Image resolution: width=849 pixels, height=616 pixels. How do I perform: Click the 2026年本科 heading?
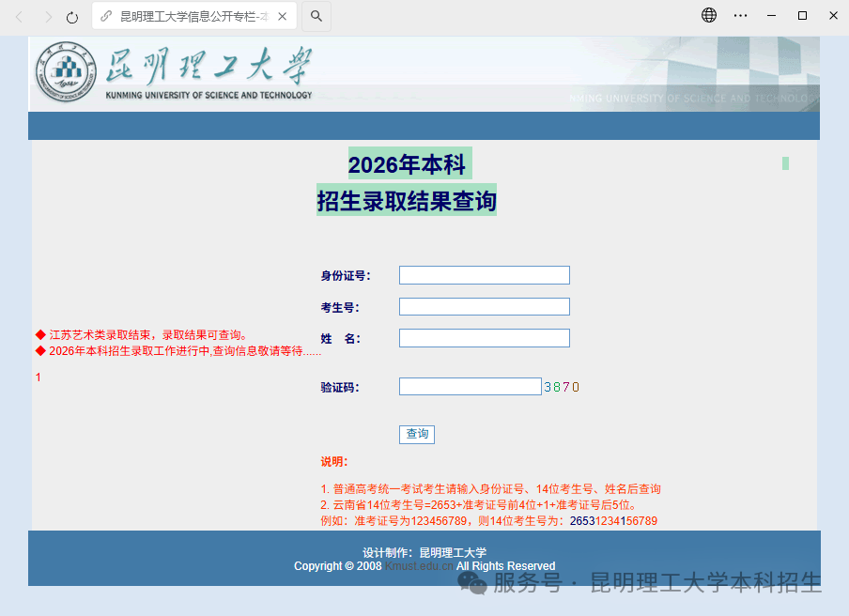(407, 164)
